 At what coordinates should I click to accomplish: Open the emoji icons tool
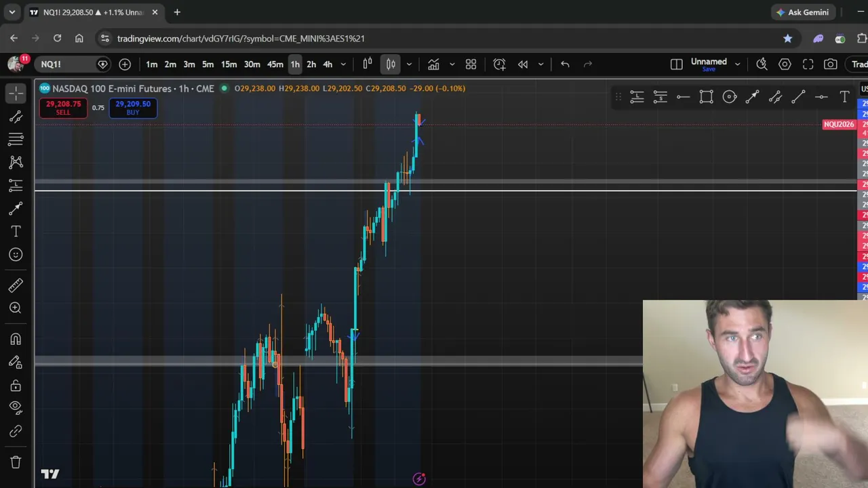[16, 255]
